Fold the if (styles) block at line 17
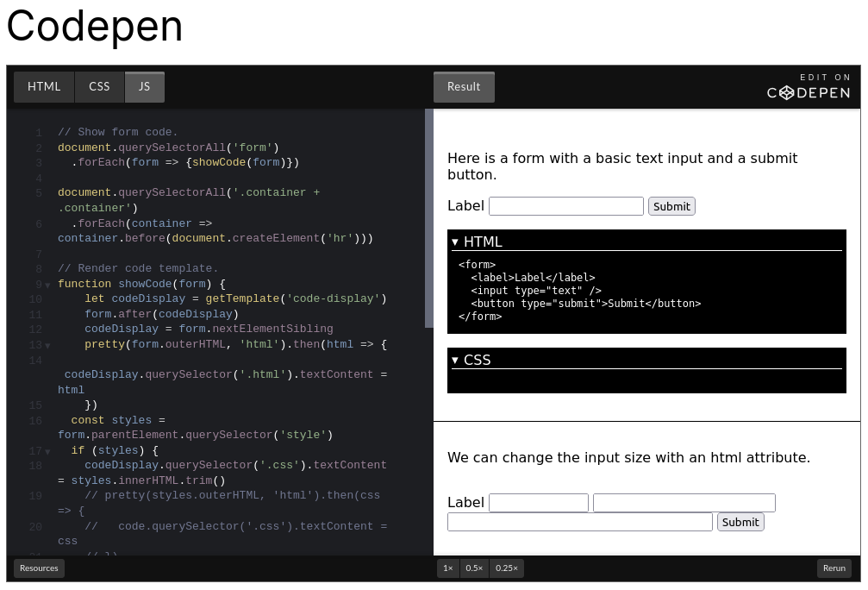868x590 pixels. (47, 451)
